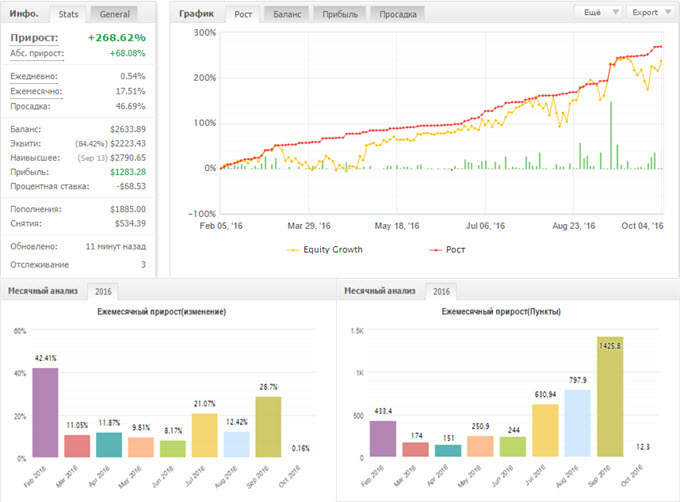Click the 46.69% drawdown value

click(x=130, y=106)
